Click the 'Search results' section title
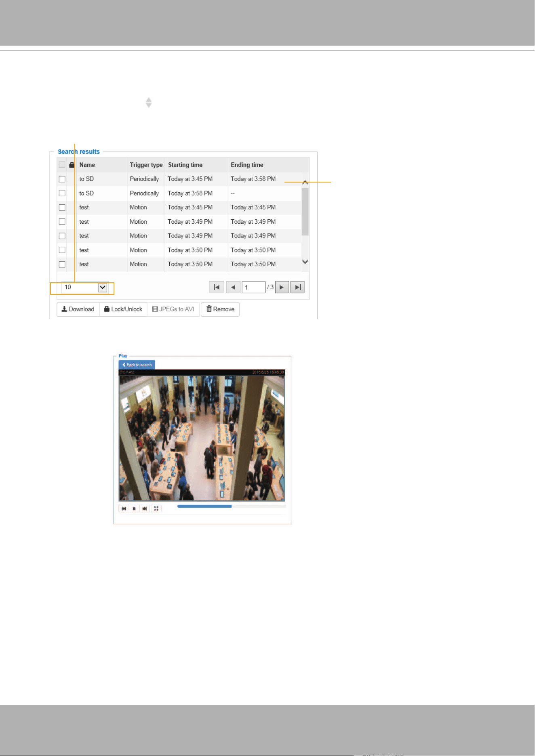This screenshot has width=535, height=756. [79, 152]
